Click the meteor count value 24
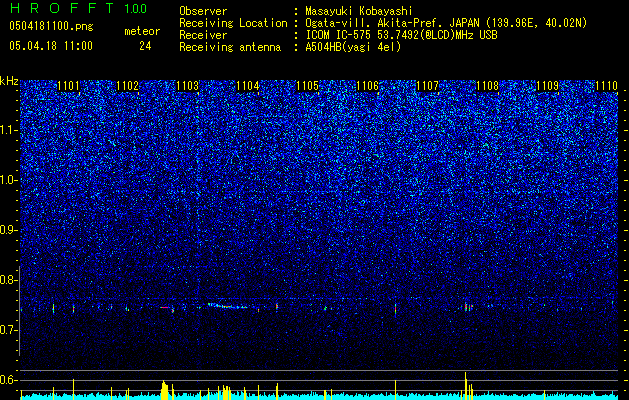The image size is (629, 400). [145, 46]
